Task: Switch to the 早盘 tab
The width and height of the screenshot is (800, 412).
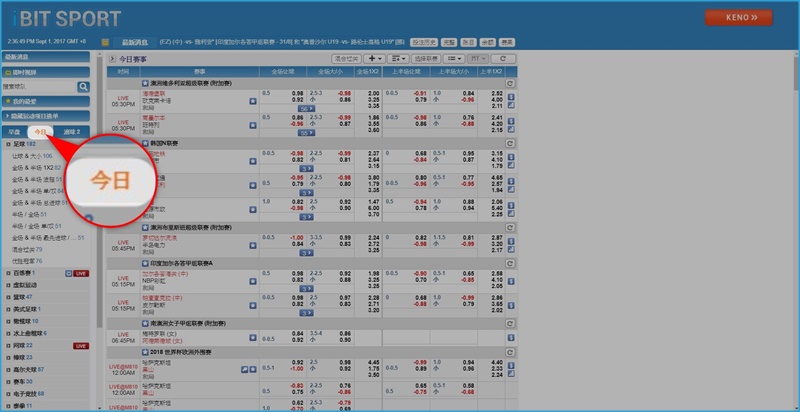Action: point(14,131)
